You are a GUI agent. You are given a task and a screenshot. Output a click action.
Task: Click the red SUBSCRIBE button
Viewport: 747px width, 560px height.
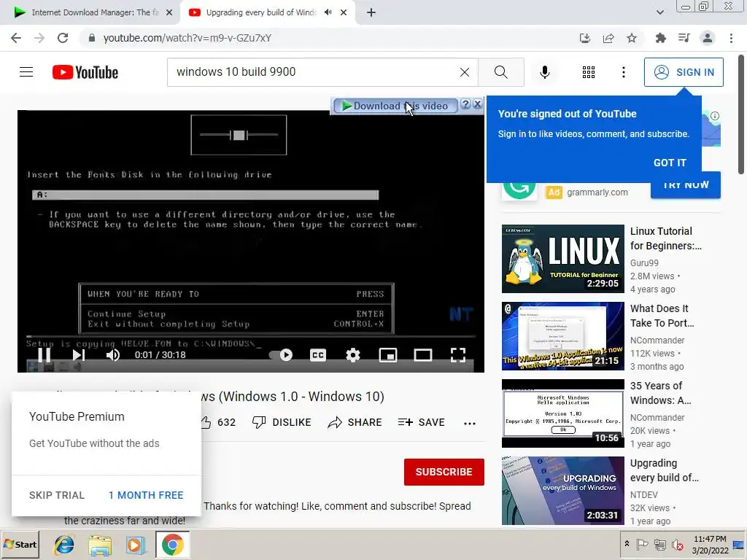click(x=444, y=472)
